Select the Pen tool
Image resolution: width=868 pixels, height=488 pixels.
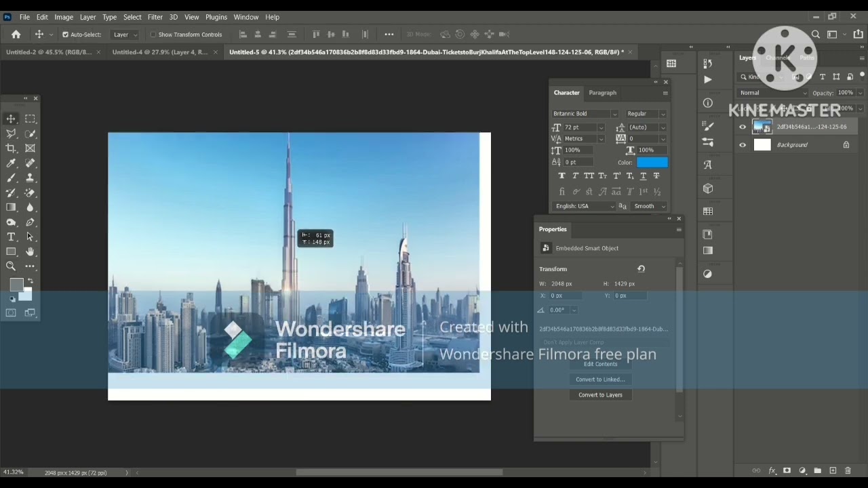click(30, 222)
